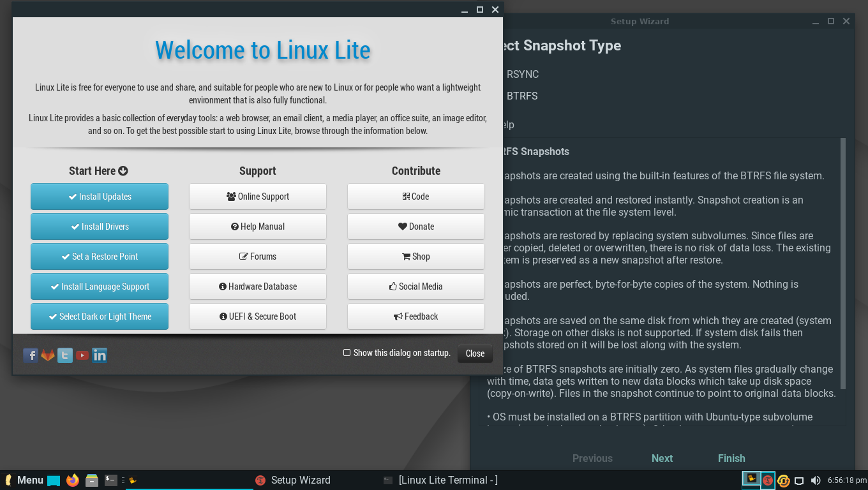Open the GitLab fox icon
The width and height of the screenshot is (868, 490).
click(48, 355)
